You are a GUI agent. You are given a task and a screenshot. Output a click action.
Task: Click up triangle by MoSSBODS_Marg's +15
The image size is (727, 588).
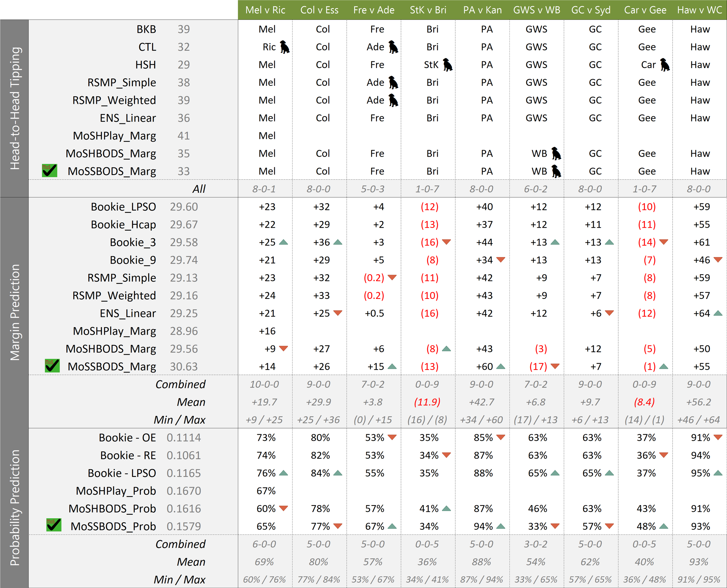(x=392, y=366)
